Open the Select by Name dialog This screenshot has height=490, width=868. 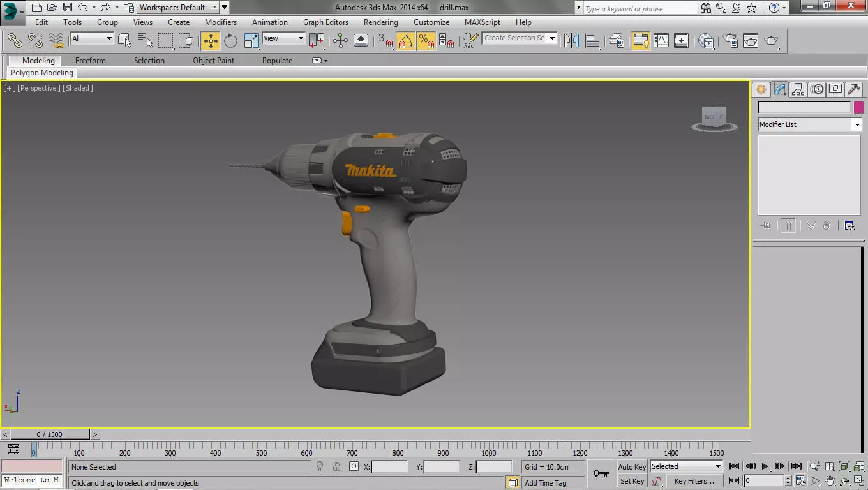point(145,41)
